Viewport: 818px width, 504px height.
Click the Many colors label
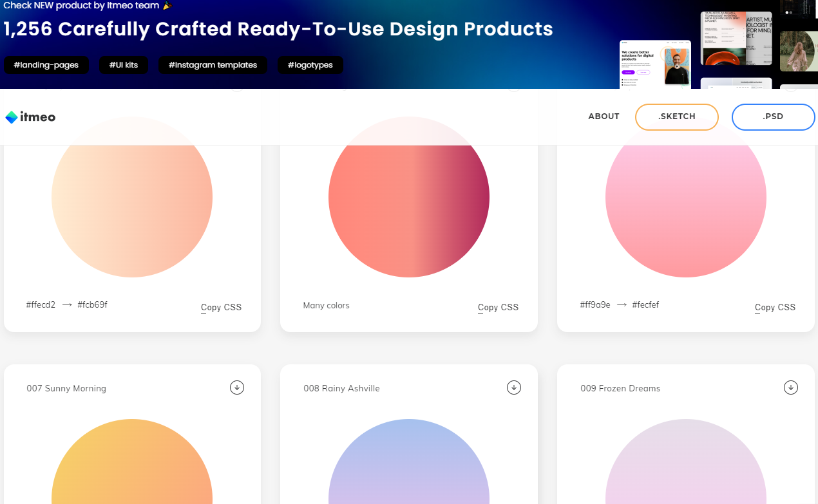(x=326, y=306)
